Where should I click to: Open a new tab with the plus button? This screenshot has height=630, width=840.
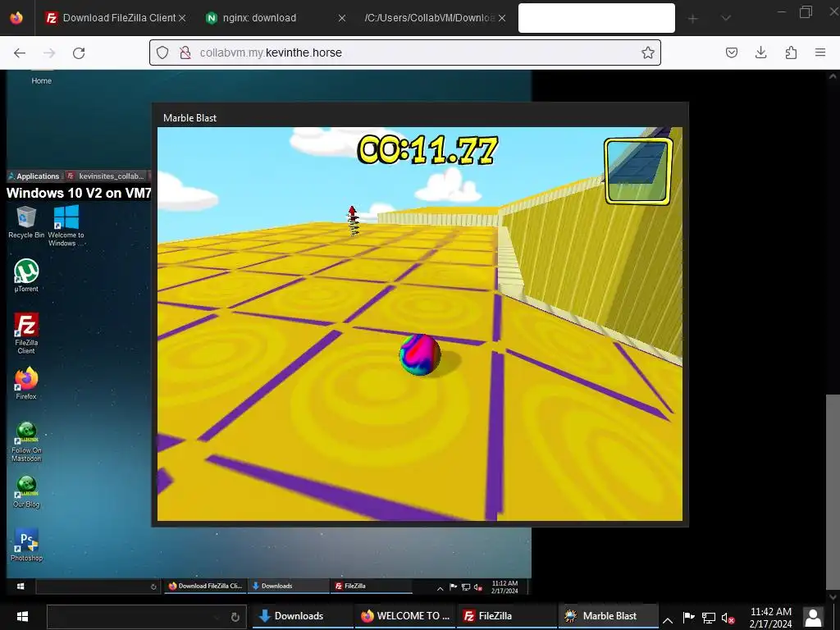point(692,19)
